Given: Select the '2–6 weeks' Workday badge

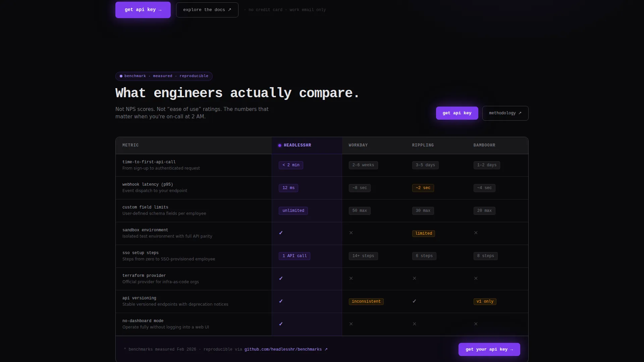Looking at the screenshot, I should [x=363, y=165].
